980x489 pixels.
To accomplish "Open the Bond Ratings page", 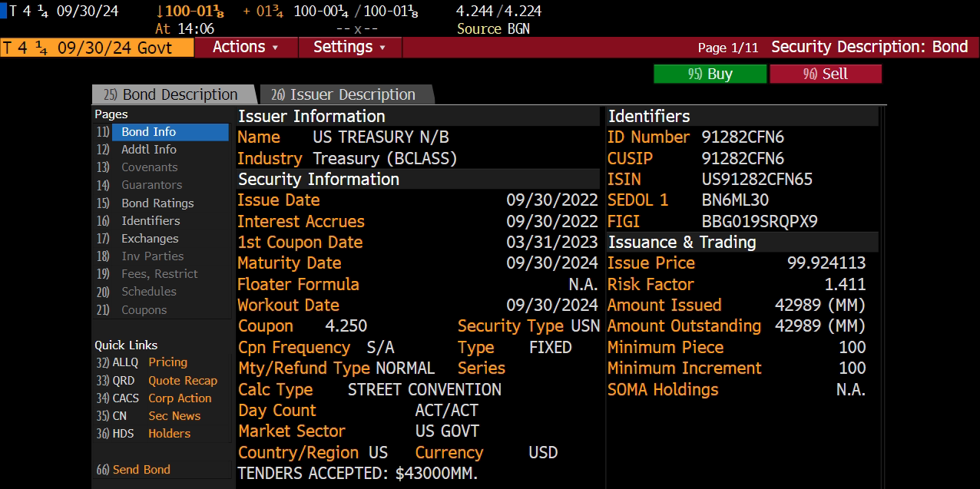I will coord(157,203).
